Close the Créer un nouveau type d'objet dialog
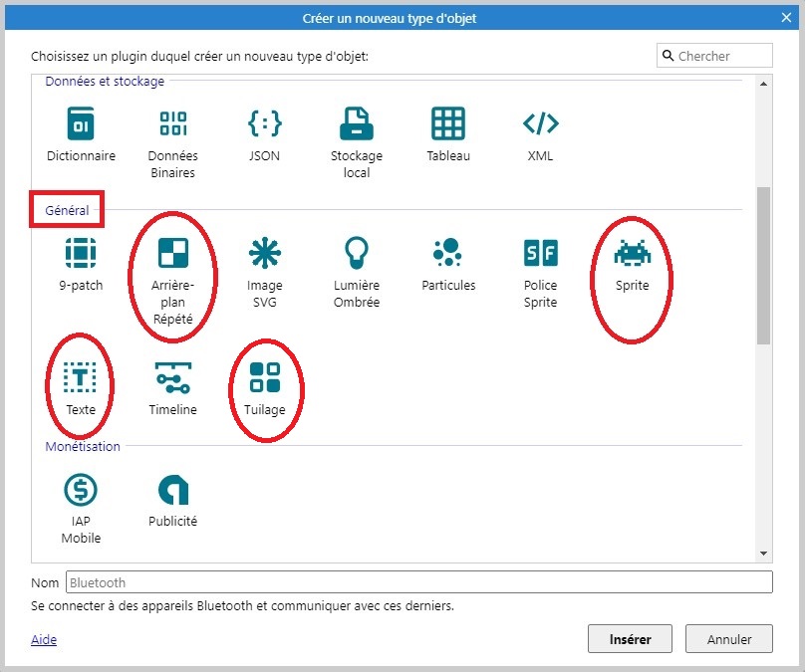 (786, 18)
